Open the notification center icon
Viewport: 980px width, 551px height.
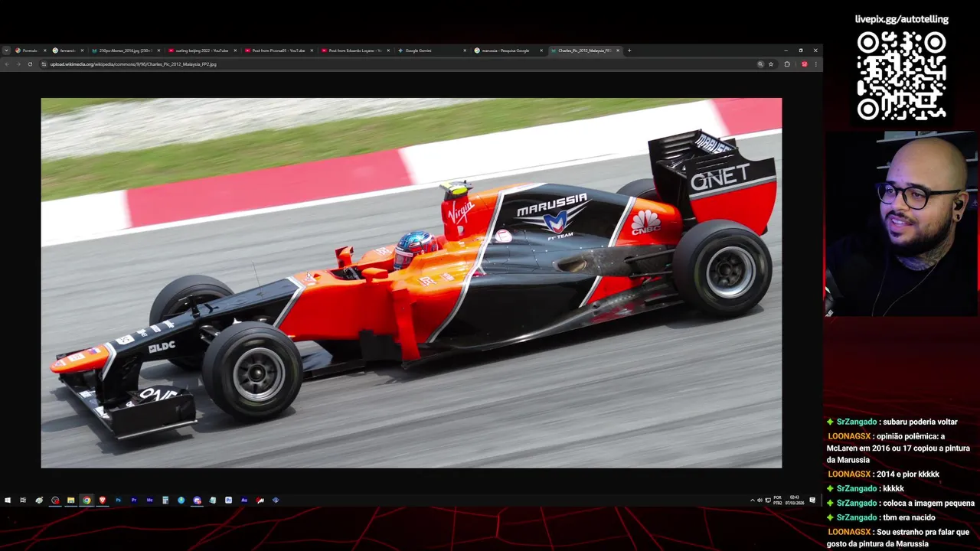812,500
